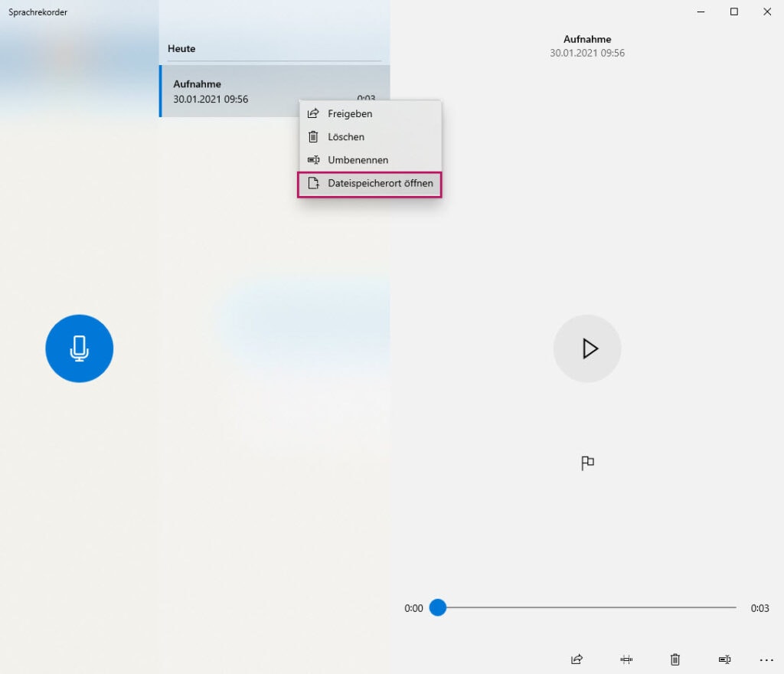784x674 pixels.
Task: Select Löschen in the context menu
Action: (346, 137)
